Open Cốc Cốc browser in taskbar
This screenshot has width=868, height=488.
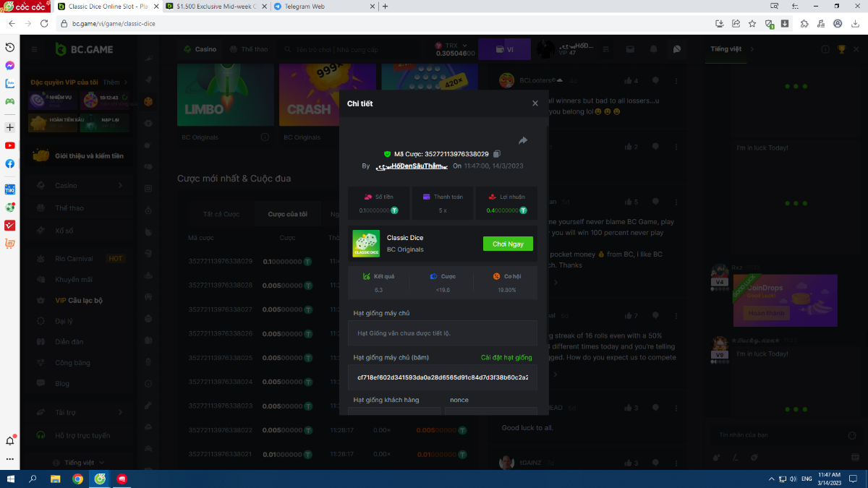pos(101,479)
